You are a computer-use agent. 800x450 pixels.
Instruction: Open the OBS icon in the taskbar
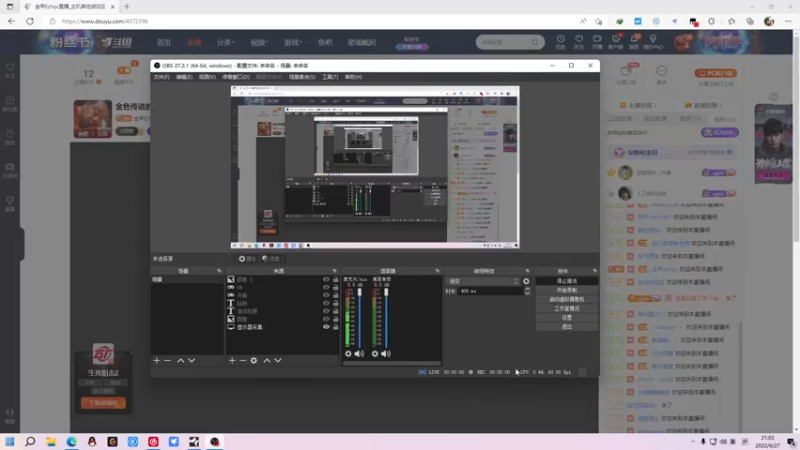(215, 441)
